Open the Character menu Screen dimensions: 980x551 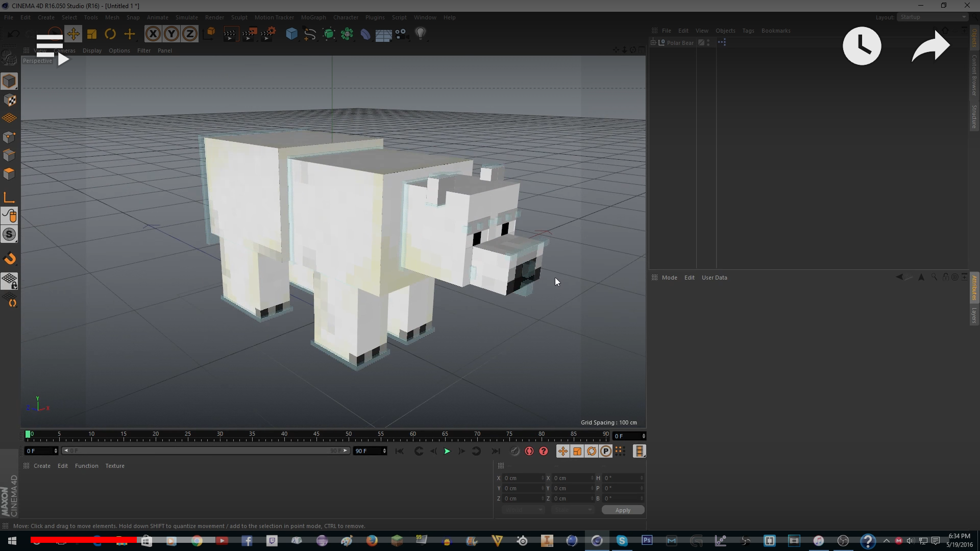(346, 17)
